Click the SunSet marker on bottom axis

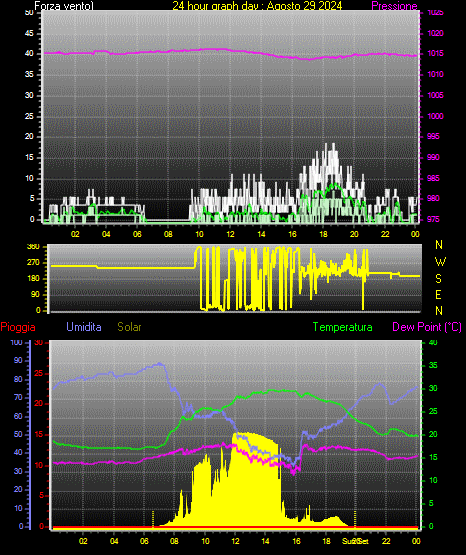tap(355, 541)
